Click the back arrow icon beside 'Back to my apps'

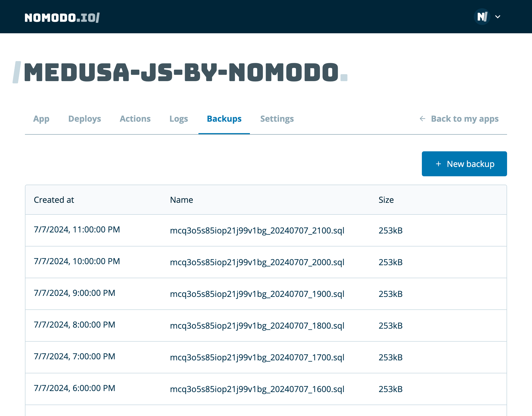click(422, 119)
